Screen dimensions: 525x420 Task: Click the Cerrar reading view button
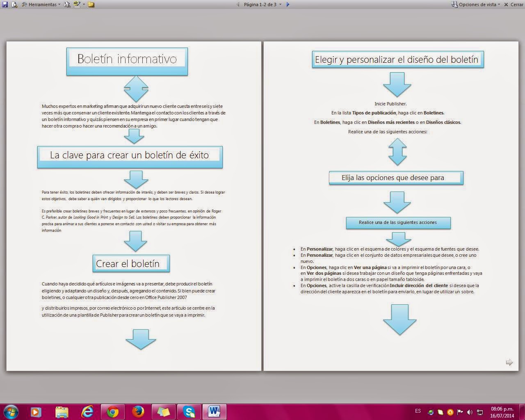pos(514,5)
